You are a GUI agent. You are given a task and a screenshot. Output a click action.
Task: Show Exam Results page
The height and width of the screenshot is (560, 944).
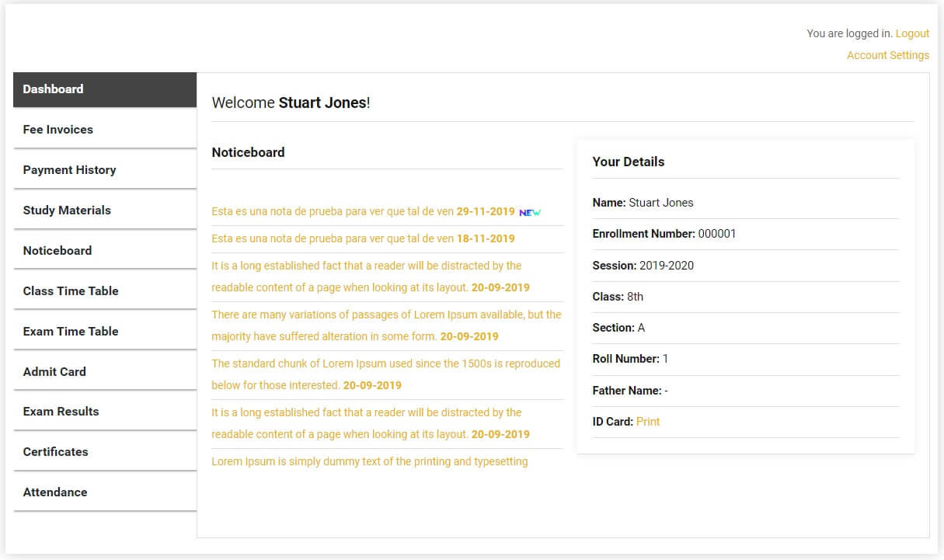tap(105, 412)
